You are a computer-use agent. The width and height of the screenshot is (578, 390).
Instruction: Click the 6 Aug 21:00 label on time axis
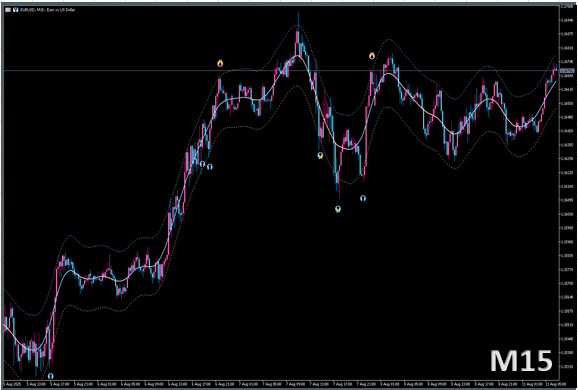pos(224,384)
